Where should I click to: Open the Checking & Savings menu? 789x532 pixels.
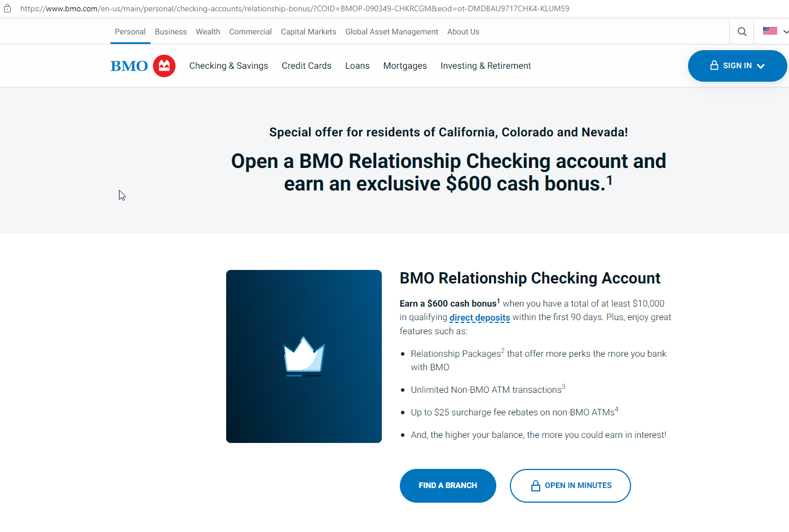pos(228,66)
